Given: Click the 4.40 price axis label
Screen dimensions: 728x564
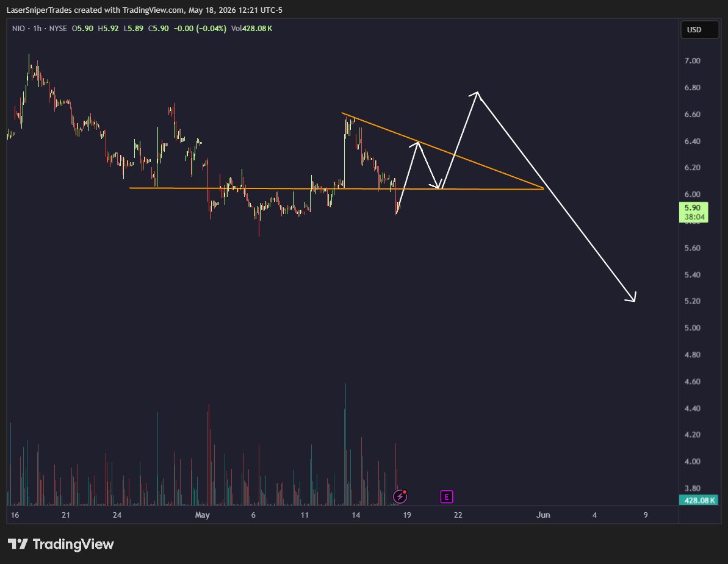Looking at the screenshot, I should point(692,409).
